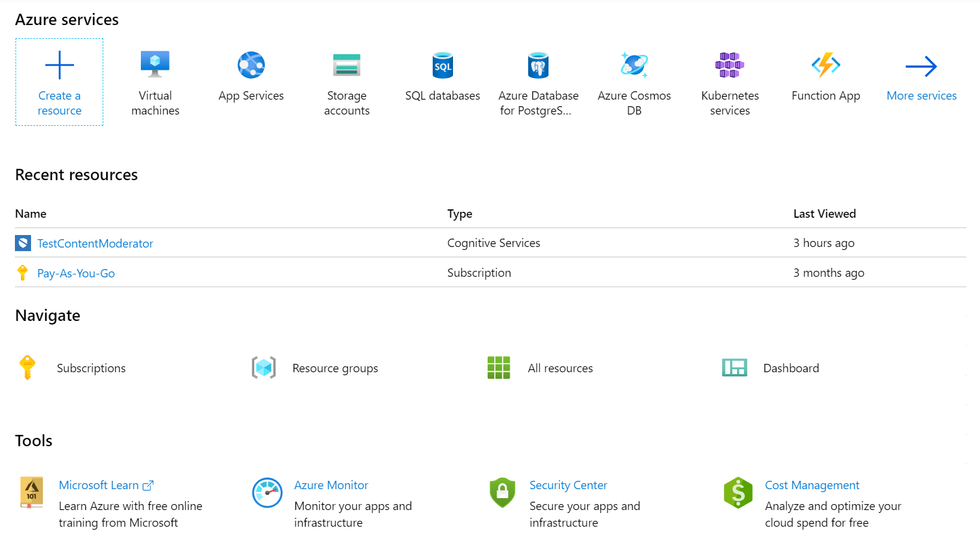Open the Azure Monitor link
Image resolution: width=980 pixels, height=550 pixels.
tap(331, 486)
